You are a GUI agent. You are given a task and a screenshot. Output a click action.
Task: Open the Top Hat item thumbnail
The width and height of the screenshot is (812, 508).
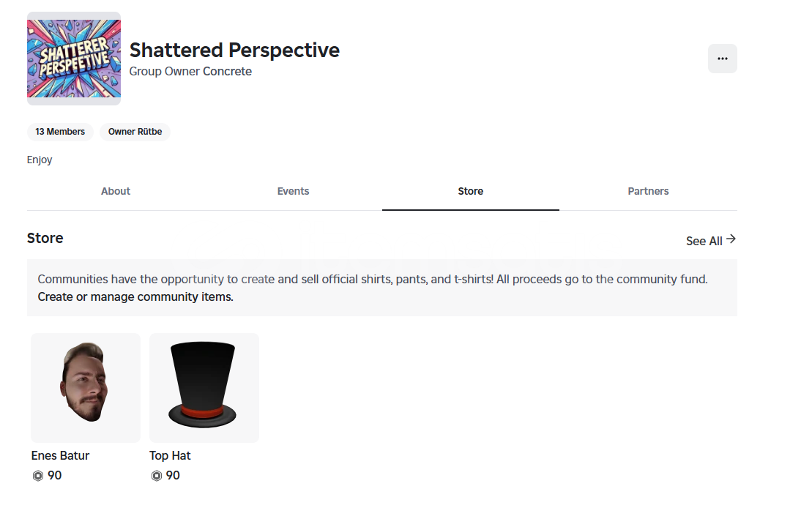(x=204, y=387)
